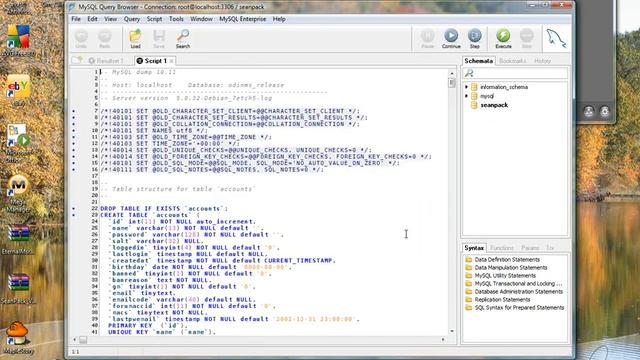
Task: Click Replication Statements folder icon
Action: pos(469,300)
